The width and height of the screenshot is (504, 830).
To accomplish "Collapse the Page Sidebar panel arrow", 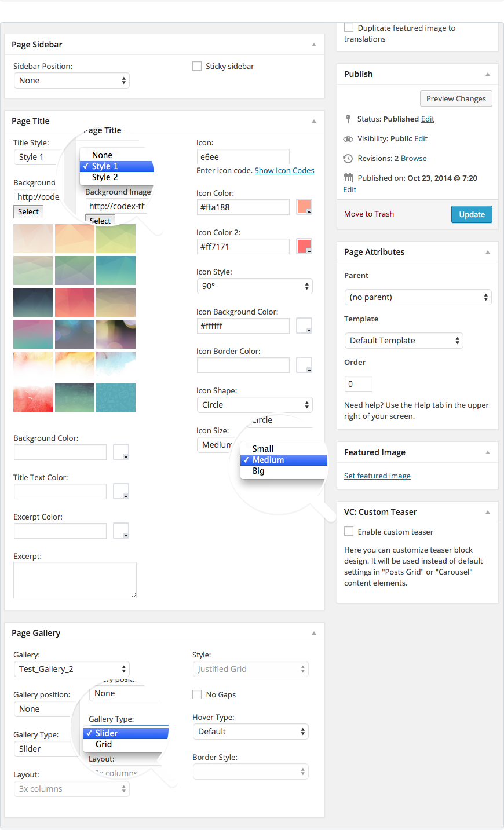I will 314,45.
